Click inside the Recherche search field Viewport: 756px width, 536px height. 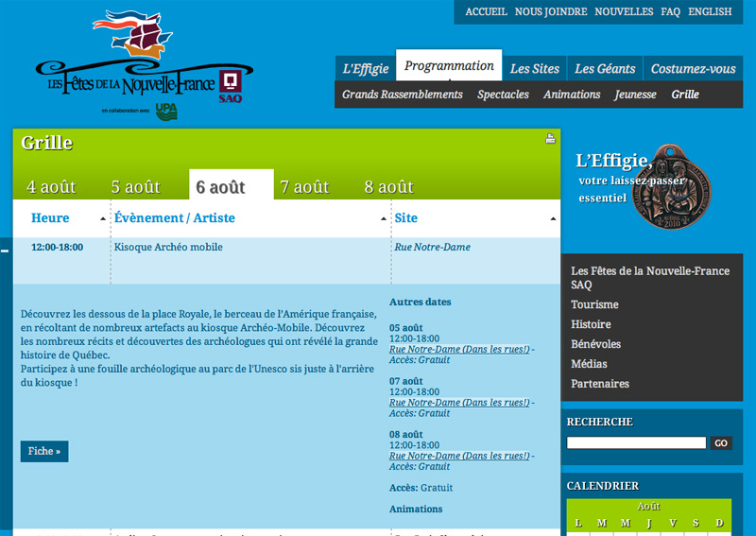click(636, 443)
